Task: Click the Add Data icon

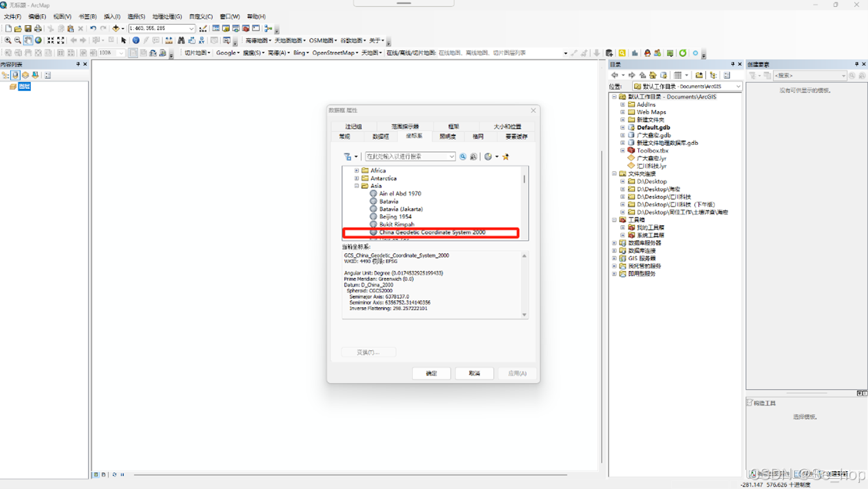Action: [x=116, y=29]
